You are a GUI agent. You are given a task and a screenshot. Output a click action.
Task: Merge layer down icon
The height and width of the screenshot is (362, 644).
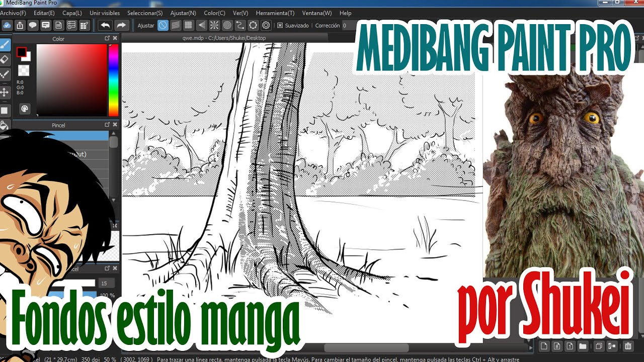612,346
